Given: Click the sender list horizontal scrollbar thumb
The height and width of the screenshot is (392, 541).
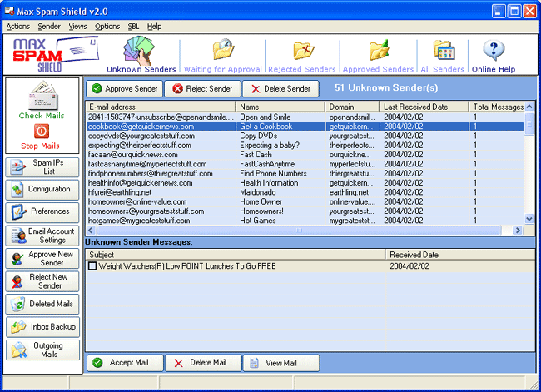Looking at the screenshot, I should pyautogui.click(x=299, y=231).
